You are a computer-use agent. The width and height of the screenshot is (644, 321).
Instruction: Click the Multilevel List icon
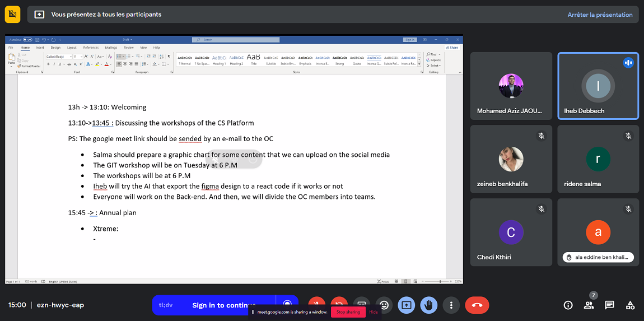pos(138,57)
